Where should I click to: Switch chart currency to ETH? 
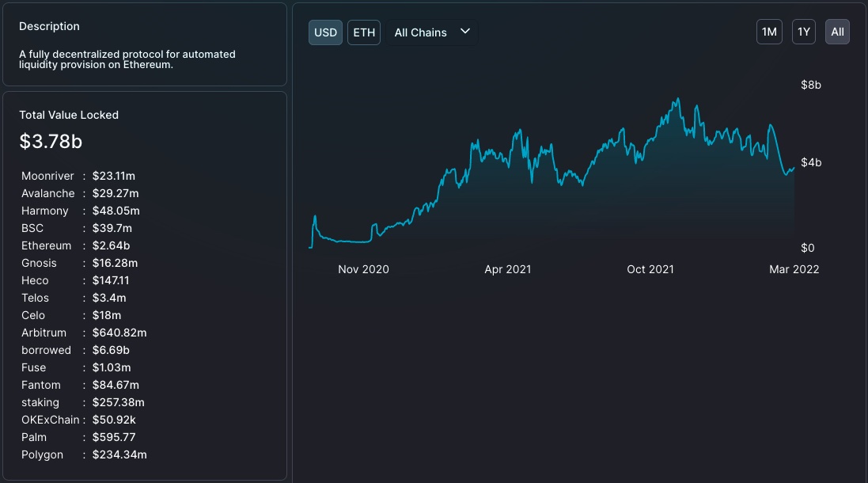[363, 32]
